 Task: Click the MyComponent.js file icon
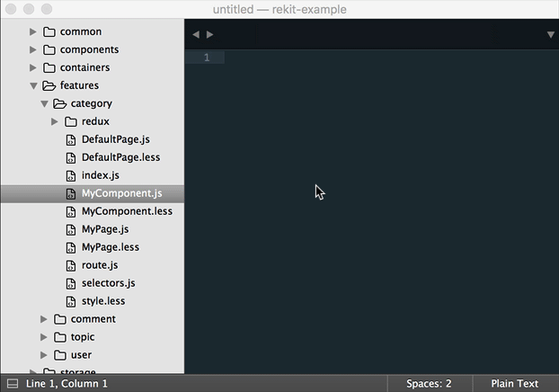pos(71,193)
